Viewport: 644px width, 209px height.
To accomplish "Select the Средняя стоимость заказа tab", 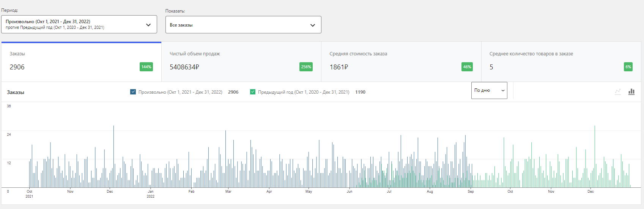I will tap(401, 62).
